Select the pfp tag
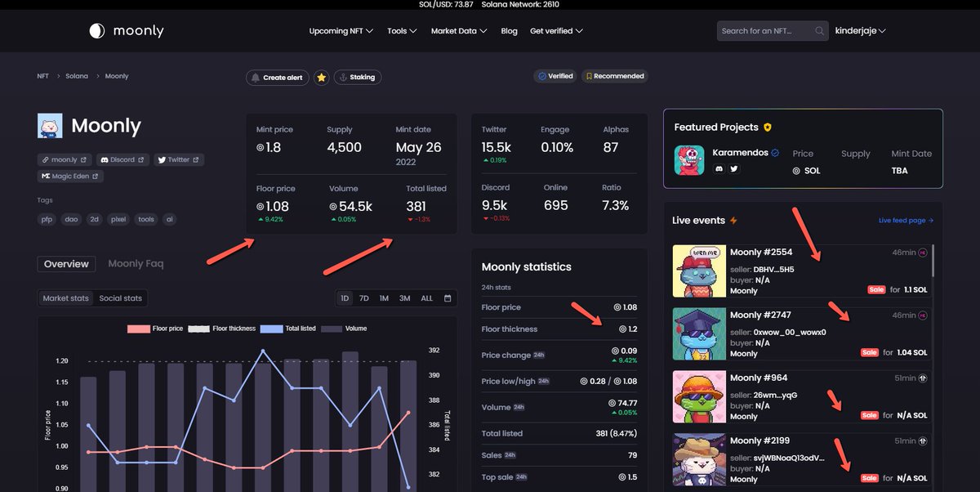The image size is (980, 492). (x=48, y=219)
